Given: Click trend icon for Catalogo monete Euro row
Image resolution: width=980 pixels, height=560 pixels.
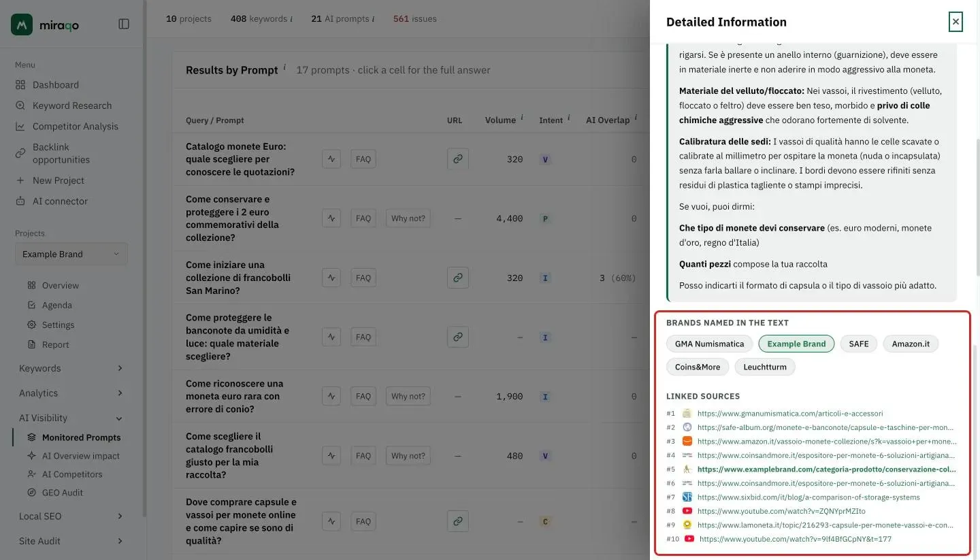Looking at the screenshot, I should pyautogui.click(x=331, y=159).
